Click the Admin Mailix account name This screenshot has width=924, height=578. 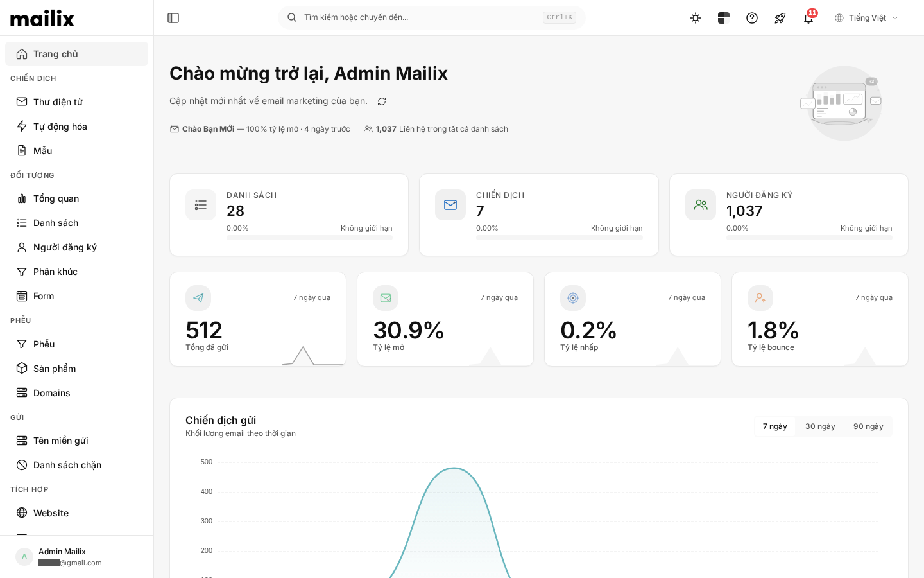click(62, 552)
